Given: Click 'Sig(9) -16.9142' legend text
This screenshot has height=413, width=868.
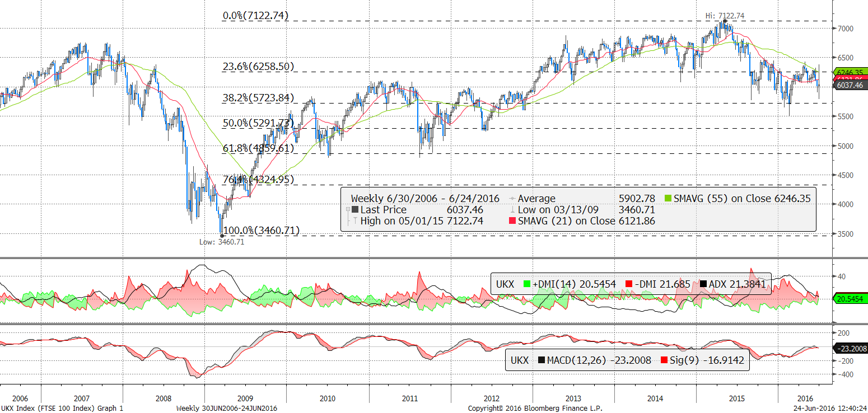Looking at the screenshot, I should pos(707,360).
